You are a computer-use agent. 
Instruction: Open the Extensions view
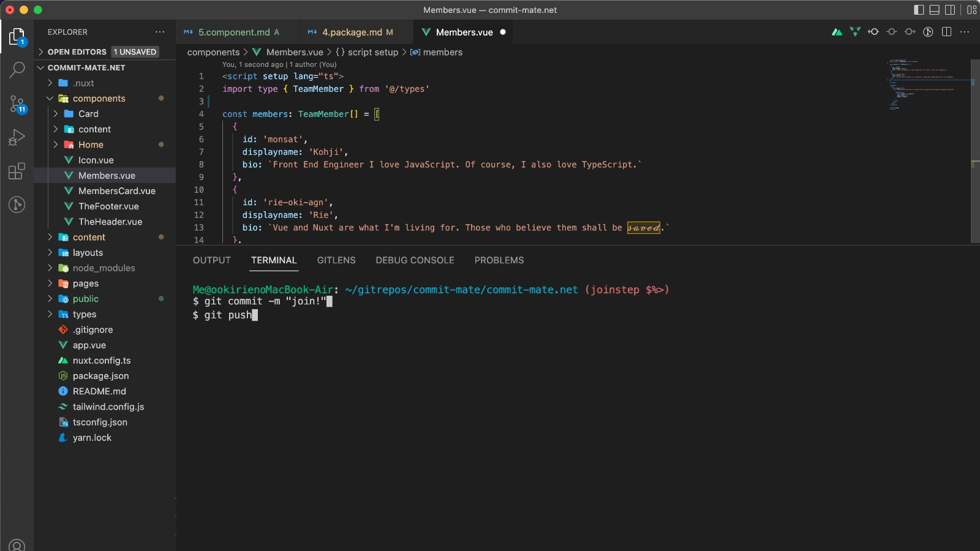17,171
